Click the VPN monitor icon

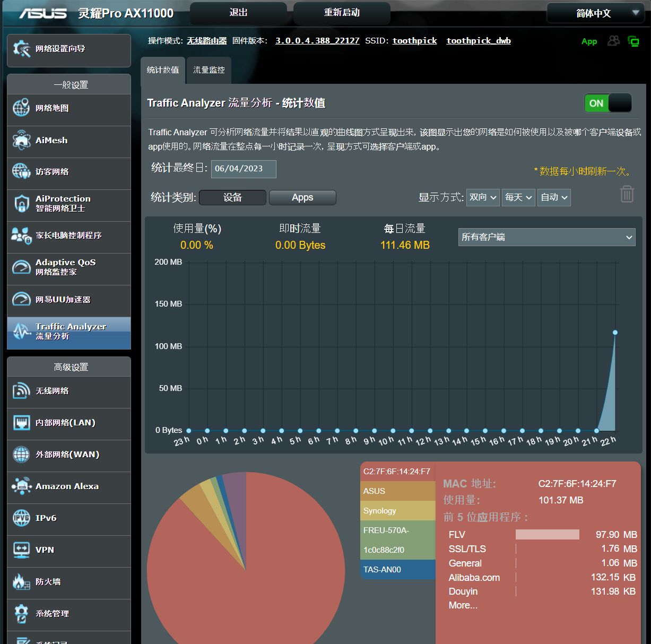tap(21, 550)
